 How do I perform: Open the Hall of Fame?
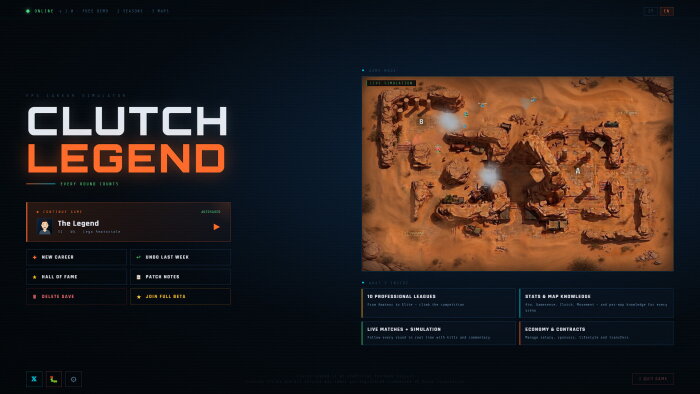coord(76,277)
